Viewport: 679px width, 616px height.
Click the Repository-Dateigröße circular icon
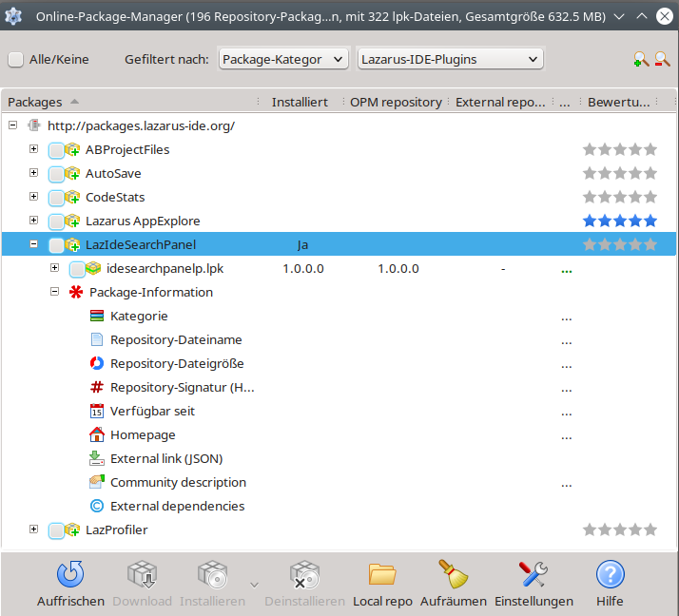tap(97, 364)
